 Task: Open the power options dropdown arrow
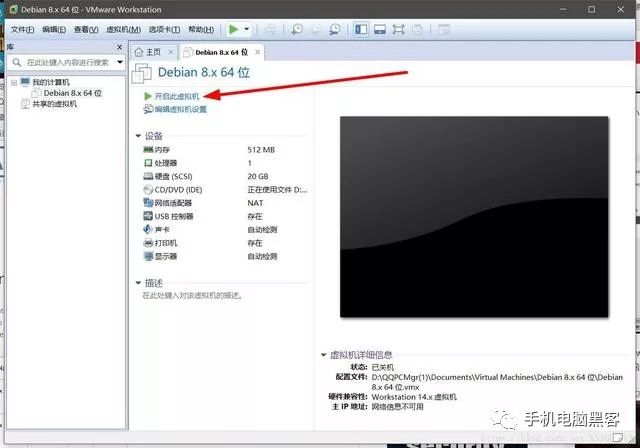coord(247,29)
